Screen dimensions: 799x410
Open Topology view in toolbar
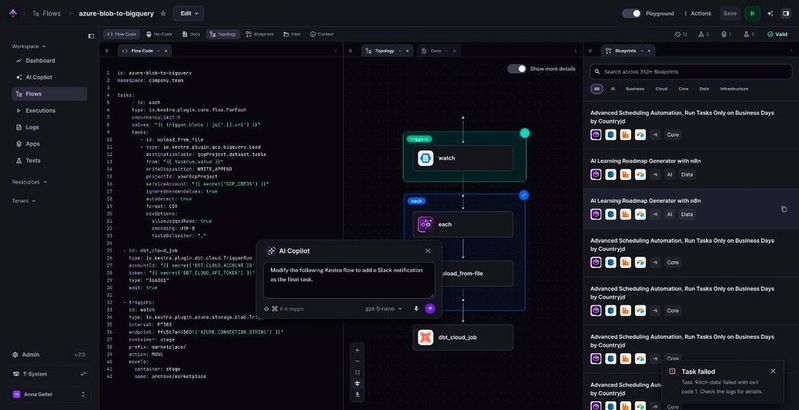click(x=223, y=34)
